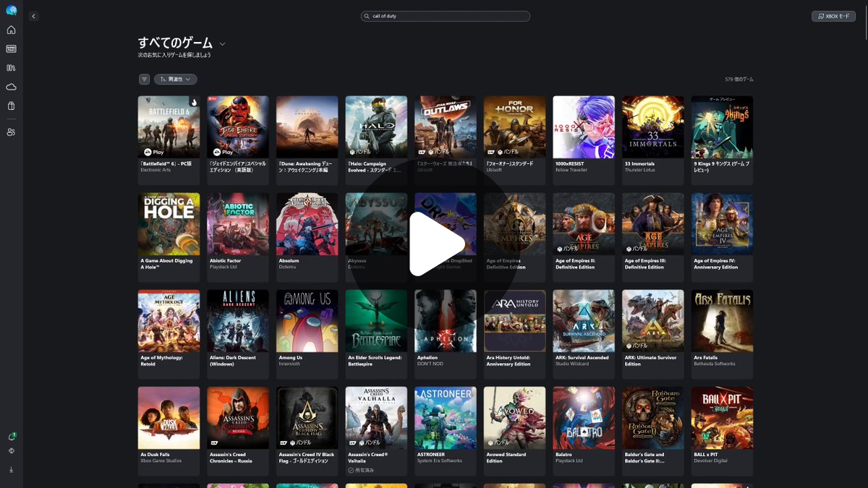868x488 pixels.
Task: Open My Library from the sidebar
Action: click(11, 67)
